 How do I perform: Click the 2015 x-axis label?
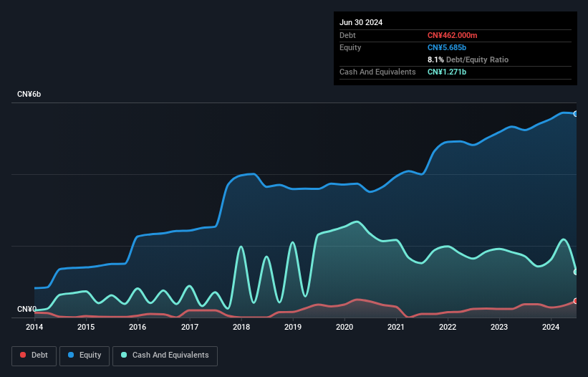[x=86, y=327]
